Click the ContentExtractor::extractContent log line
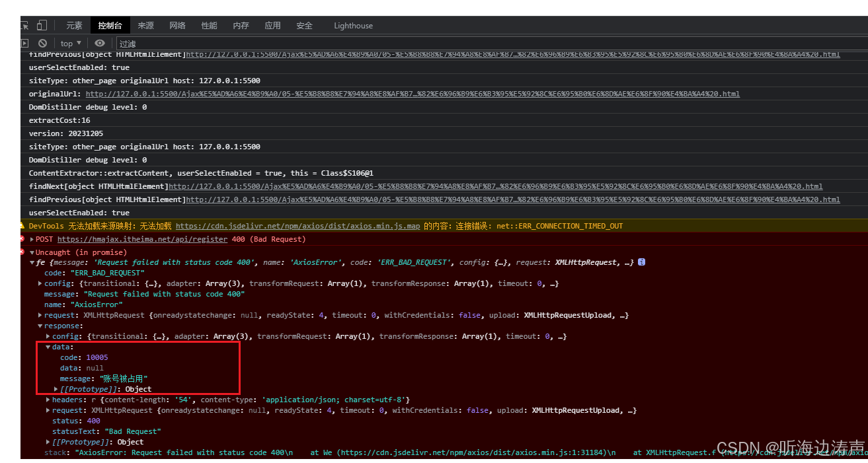Screen dimensions: 868x463 click(x=201, y=173)
